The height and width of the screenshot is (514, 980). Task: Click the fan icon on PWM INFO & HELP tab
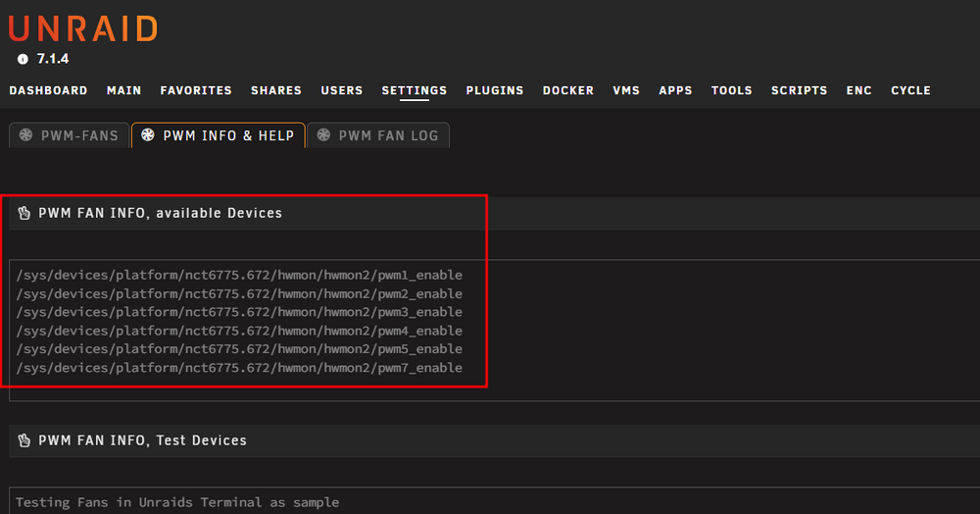[148, 135]
